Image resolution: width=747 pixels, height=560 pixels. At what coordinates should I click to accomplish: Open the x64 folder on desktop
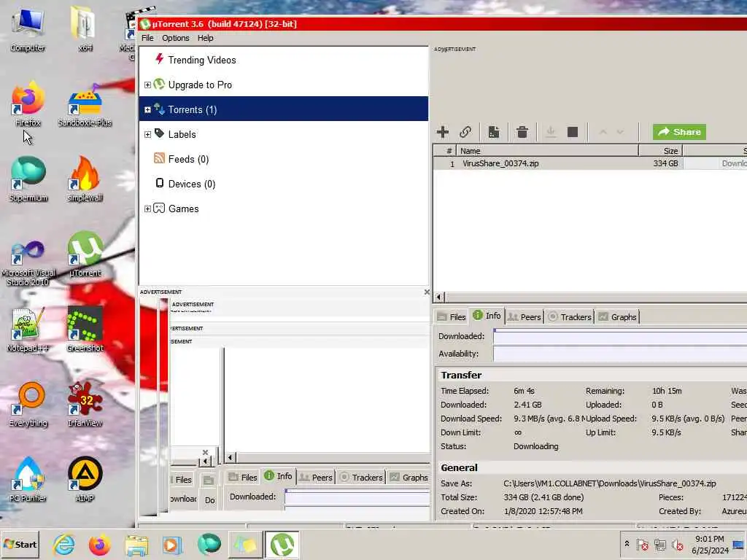pos(85,28)
